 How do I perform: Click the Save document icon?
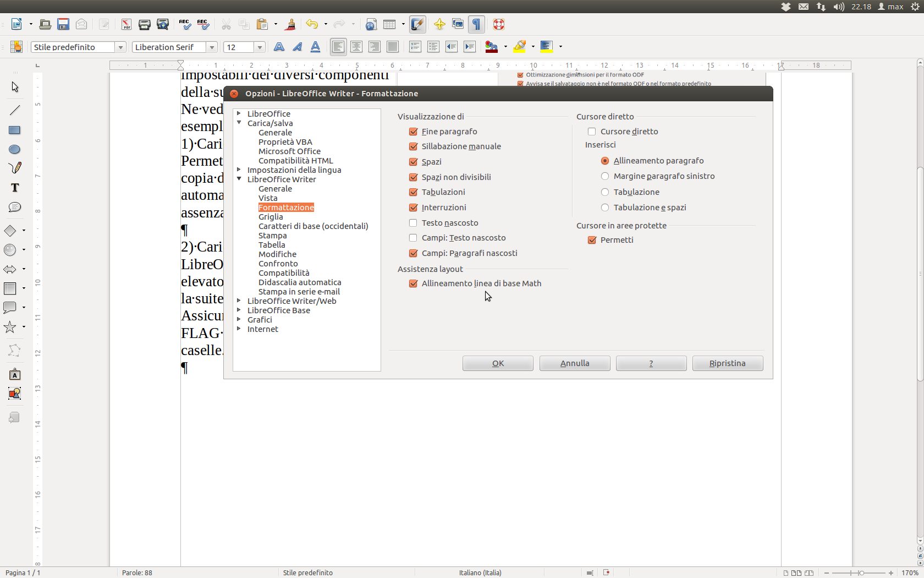[63, 24]
